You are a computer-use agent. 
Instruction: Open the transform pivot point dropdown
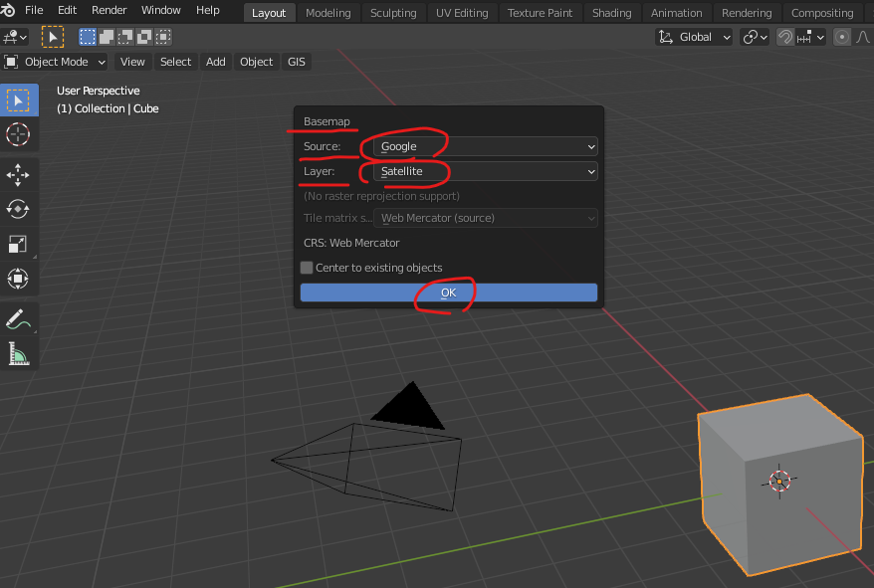tap(756, 38)
